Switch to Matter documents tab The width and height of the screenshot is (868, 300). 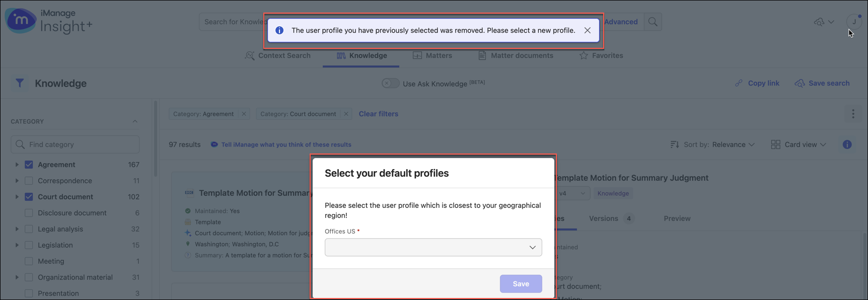pyautogui.click(x=516, y=55)
